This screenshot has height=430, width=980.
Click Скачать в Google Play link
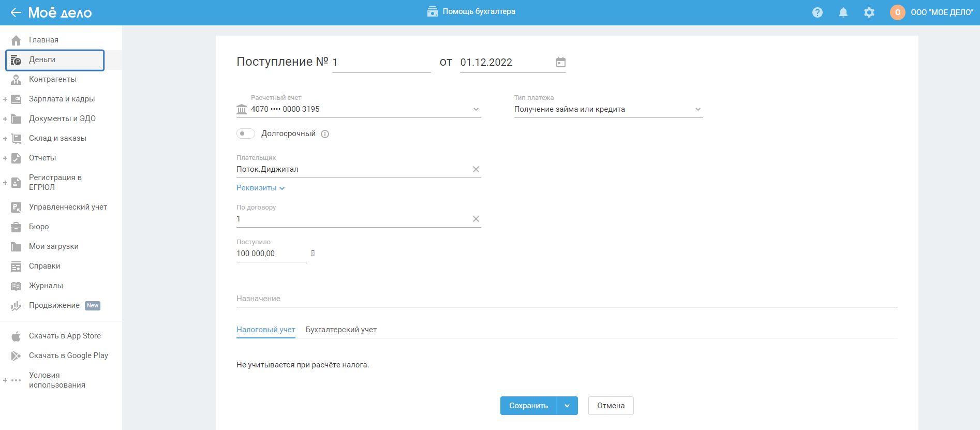coord(68,355)
